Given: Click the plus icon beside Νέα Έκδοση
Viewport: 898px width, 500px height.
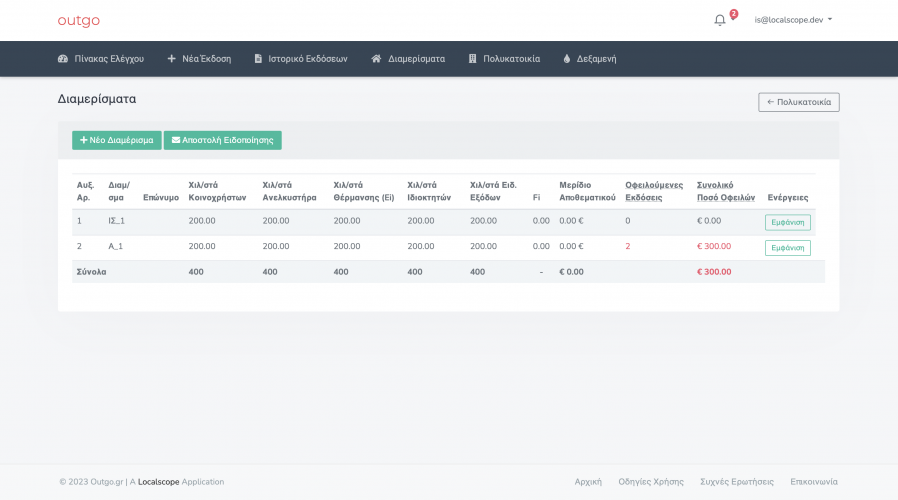Looking at the screenshot, I should (171, 58).
